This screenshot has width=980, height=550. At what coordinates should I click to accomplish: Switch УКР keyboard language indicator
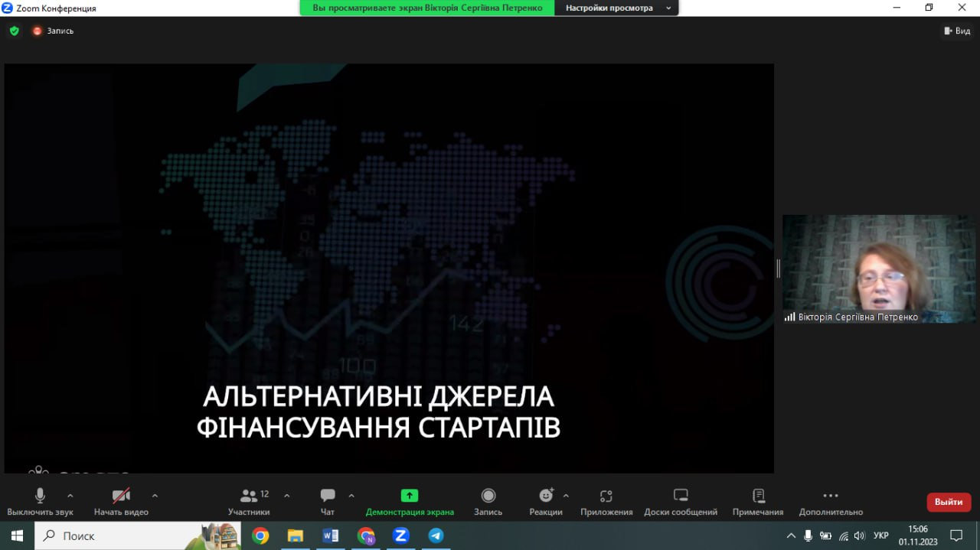click(881, 535)
